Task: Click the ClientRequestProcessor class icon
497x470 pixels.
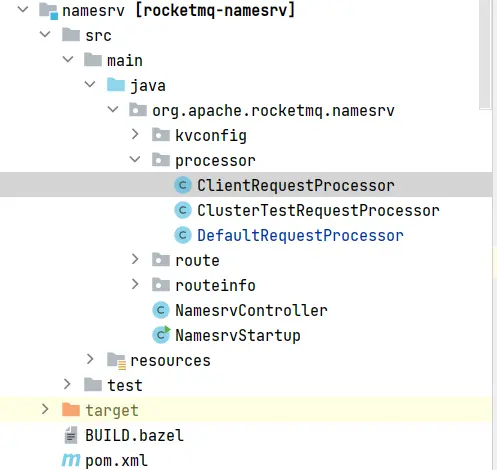Action: tap(183, 185)
